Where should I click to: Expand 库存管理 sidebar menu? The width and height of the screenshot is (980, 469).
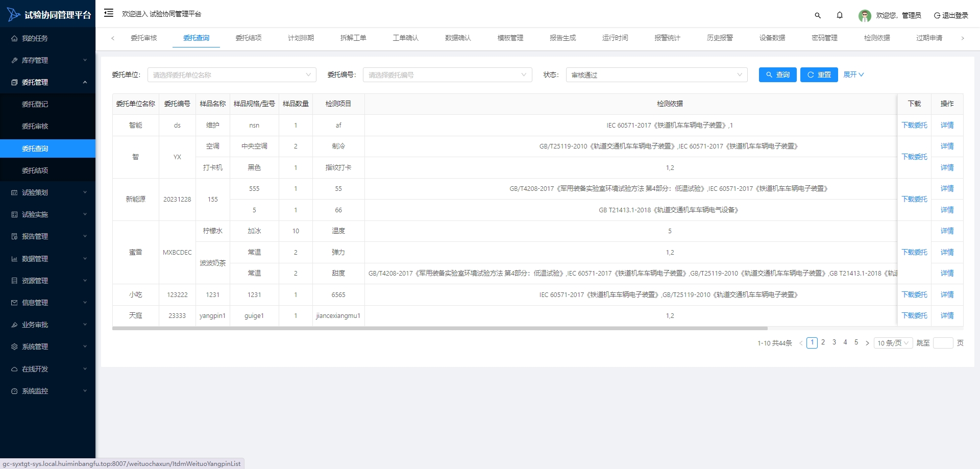(47, 60)
